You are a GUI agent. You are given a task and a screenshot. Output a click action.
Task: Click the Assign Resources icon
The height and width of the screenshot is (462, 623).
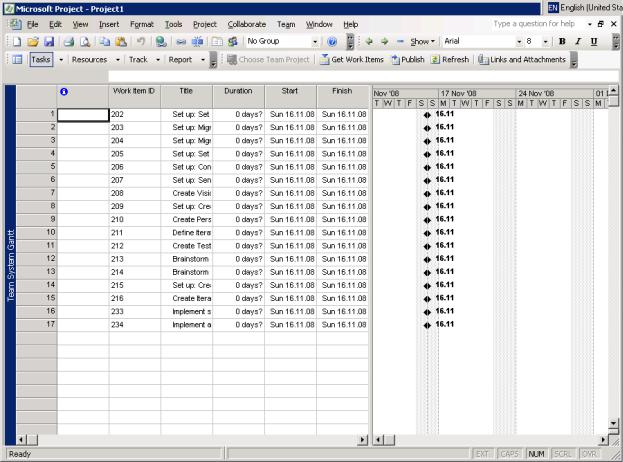[233, 41]
